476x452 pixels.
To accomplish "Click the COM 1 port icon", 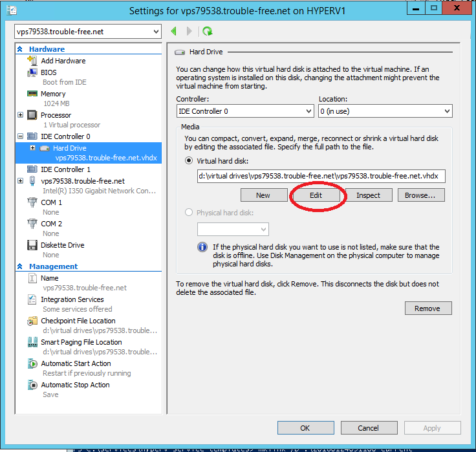I will [x=32, y=202].
